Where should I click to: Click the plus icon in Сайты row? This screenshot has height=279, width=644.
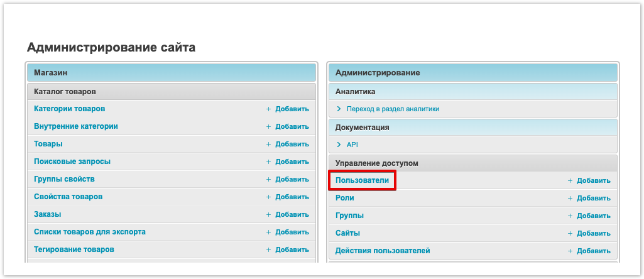coord(570,233)
